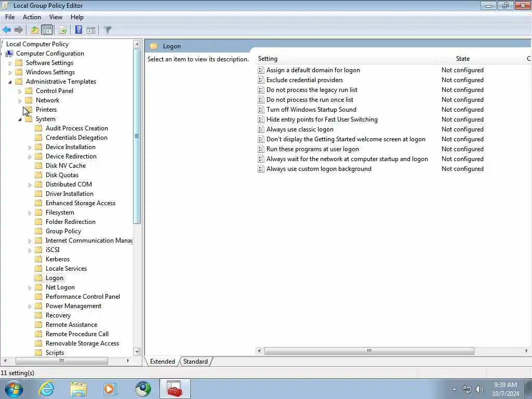Click the Forward arrow toolbar icon
532x399 pixels.
click(x=19, y=30)
